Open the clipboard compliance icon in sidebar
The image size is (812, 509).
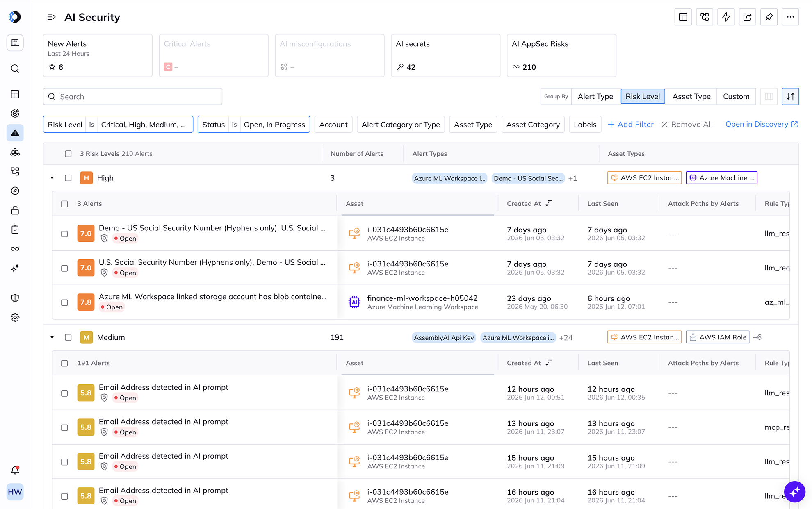pos(15,230)
